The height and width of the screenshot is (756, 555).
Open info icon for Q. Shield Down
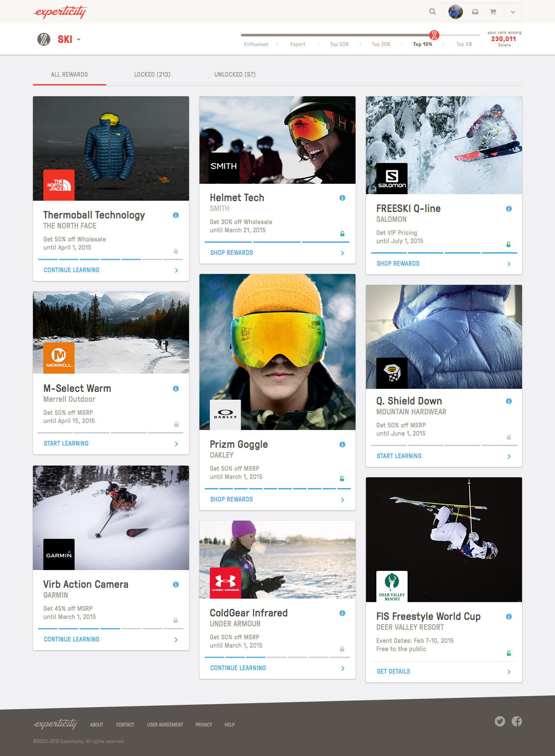pyautogui.click(x=509, y=401)
